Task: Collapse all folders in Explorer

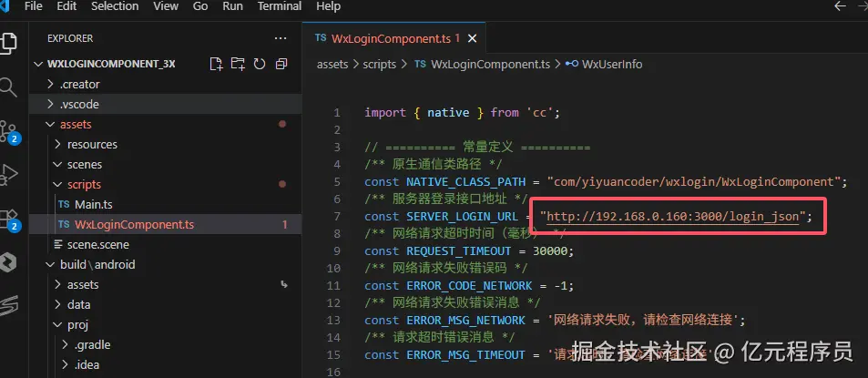Action: tap(281, 64)
